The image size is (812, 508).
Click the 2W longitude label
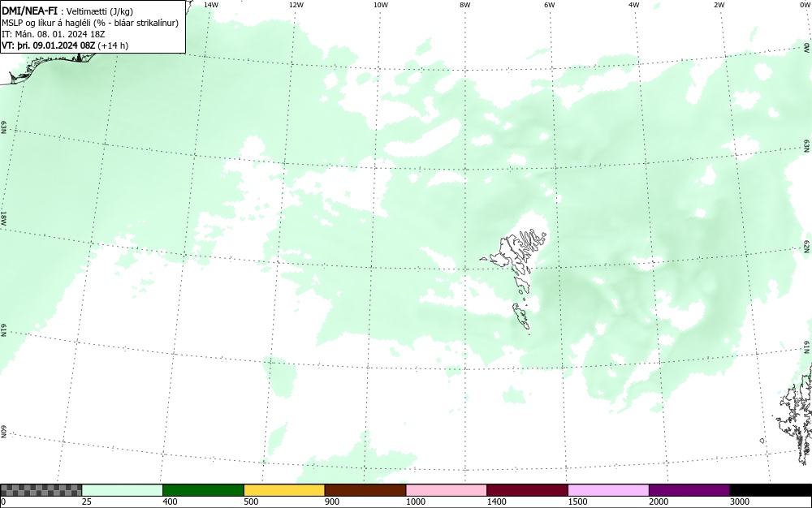point(719,5)
